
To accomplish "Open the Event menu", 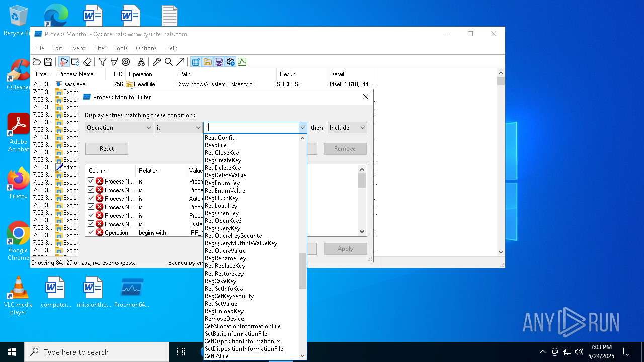I will pos(77,48).
